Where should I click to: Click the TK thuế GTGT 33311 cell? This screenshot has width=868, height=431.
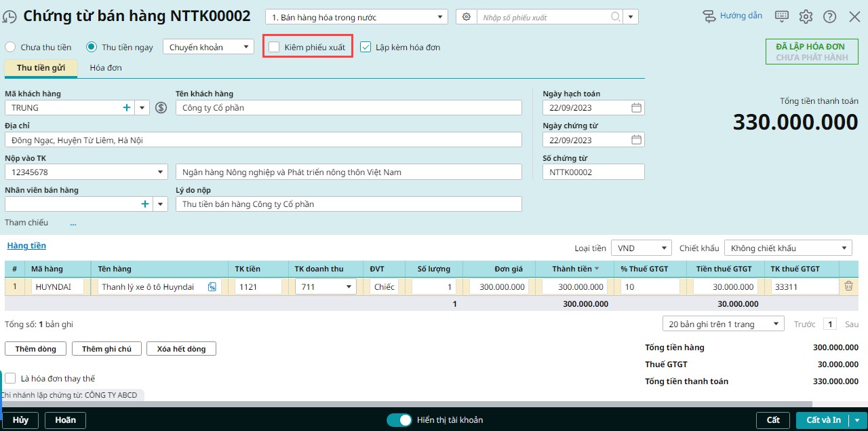coord(804,287)
